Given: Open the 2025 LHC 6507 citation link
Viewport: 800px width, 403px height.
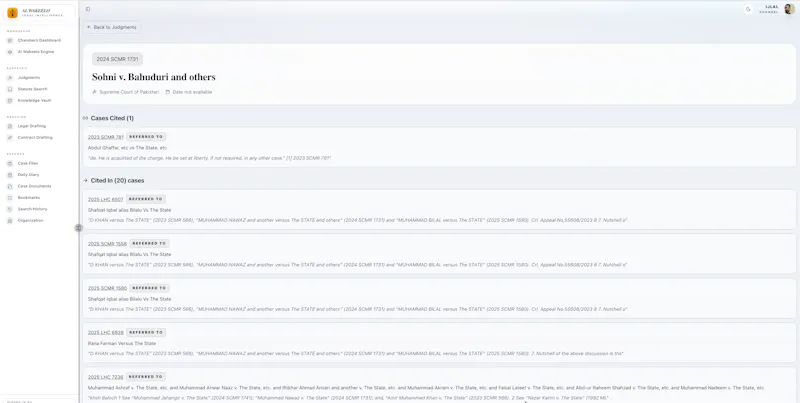Looking at the screenshot, I should pos(106,199).
